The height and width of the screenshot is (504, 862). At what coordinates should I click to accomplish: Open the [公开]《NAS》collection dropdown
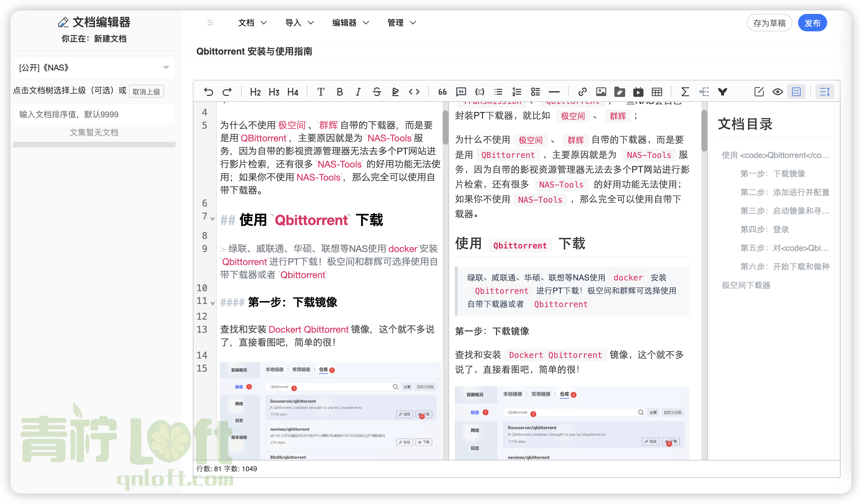94,67
